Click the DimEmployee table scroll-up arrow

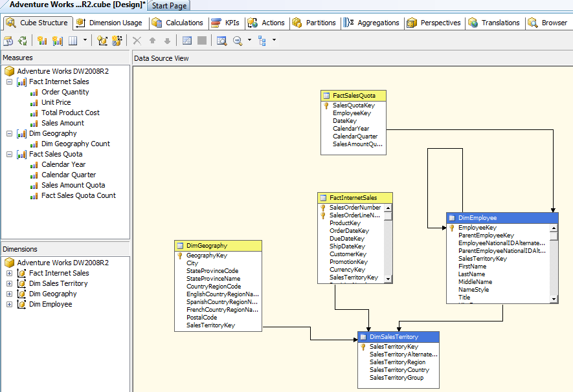pos(554,228)
